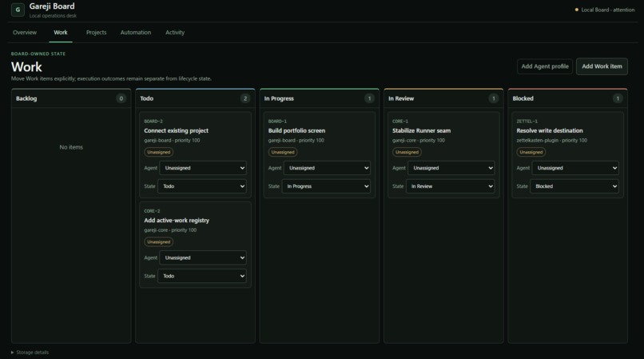Click the yellow attention status dot

coord(577,10)
